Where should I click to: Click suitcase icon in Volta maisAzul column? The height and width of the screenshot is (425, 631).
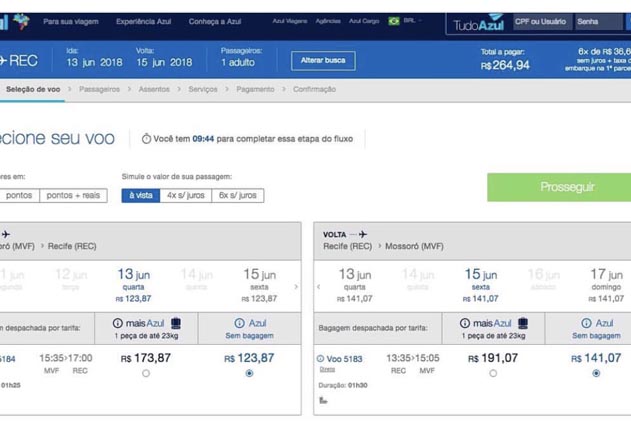523,323
